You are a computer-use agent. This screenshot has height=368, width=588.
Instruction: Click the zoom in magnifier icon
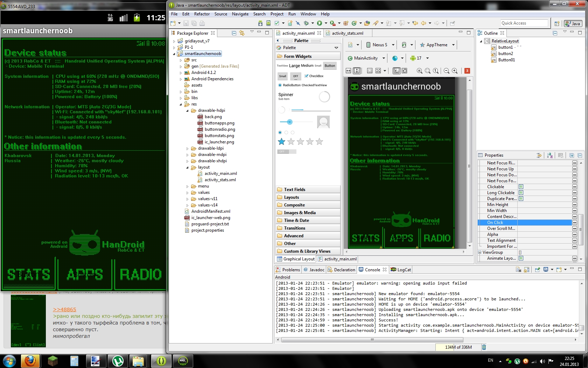455,71
